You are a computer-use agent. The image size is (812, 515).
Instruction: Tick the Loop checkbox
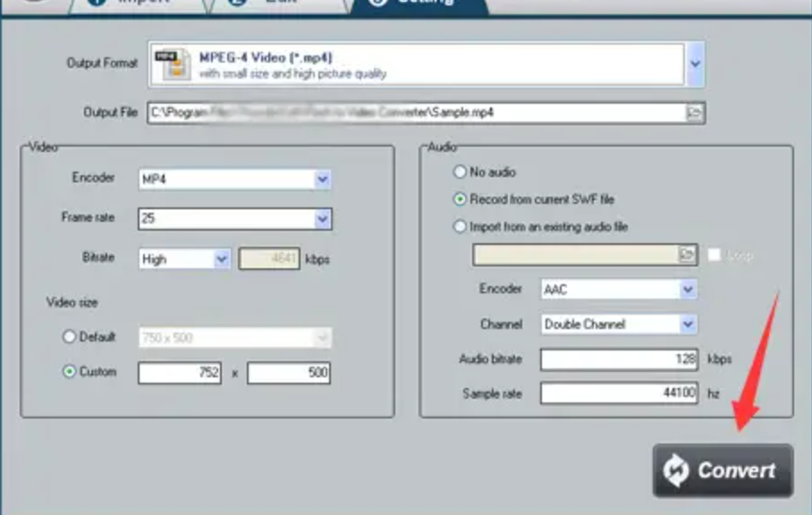click(715, 255)
